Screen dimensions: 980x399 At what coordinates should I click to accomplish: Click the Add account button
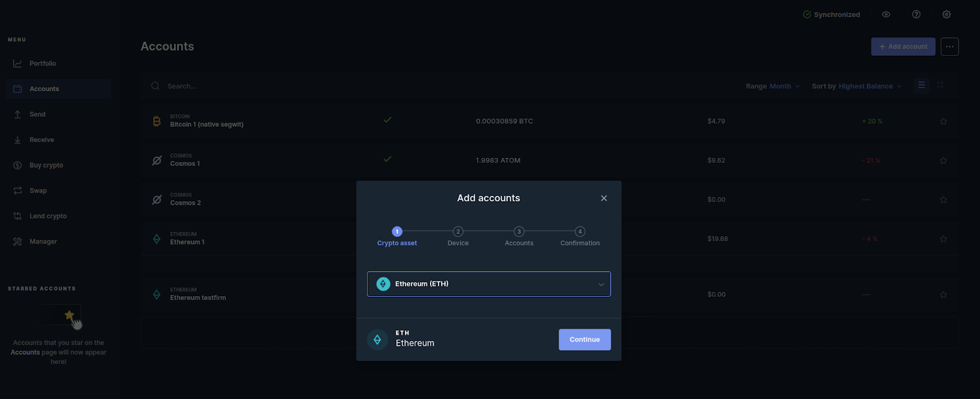(x=903, y=47)
